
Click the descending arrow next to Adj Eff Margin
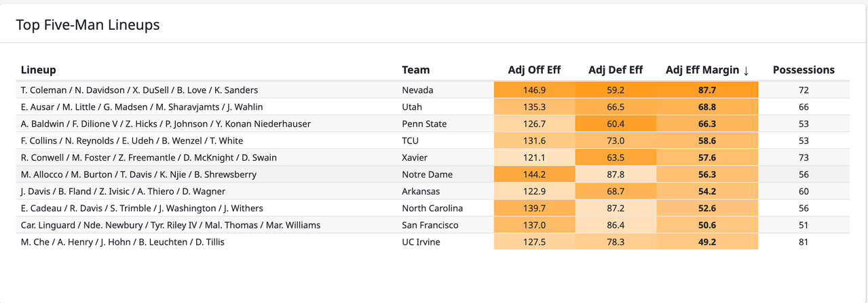point(745,70)
